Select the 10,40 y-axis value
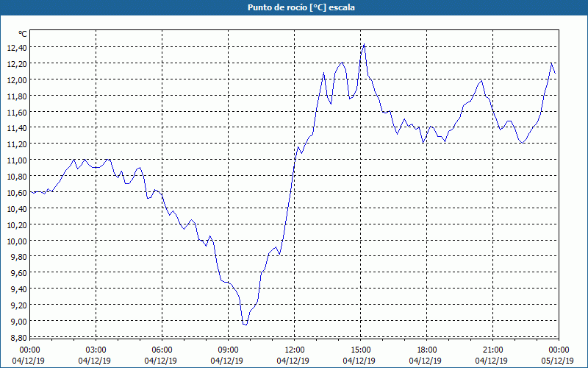The height and width of the screenshot is (368, 588). [17, 209]
